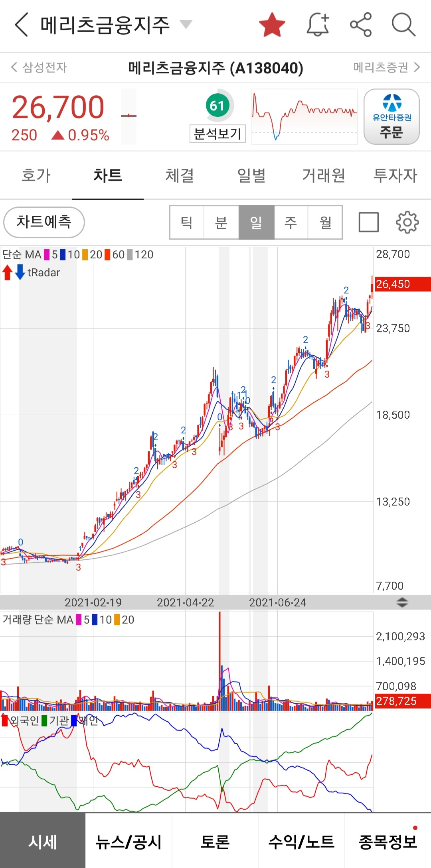Click the 거래량 단순 MA legend label
The width and height of the screenshot is (431, 868).
pyautogui.click(x=38, y=620)
